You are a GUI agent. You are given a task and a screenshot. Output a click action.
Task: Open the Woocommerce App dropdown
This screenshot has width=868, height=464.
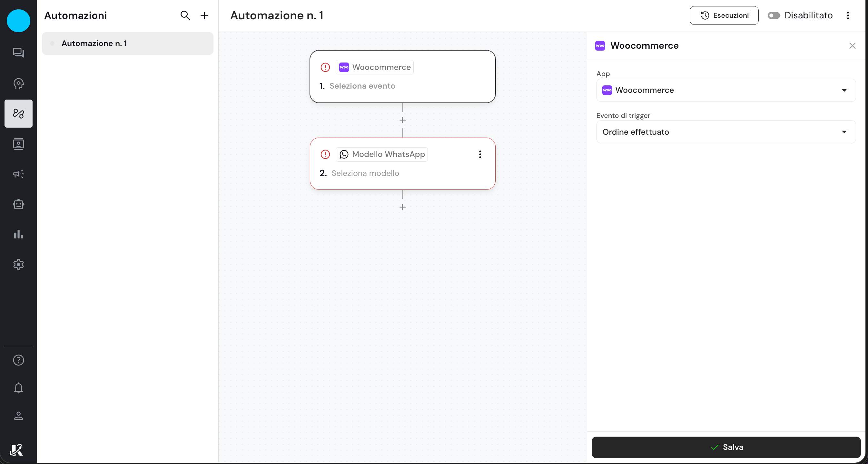pyautogui.click(x=725, y=90)
